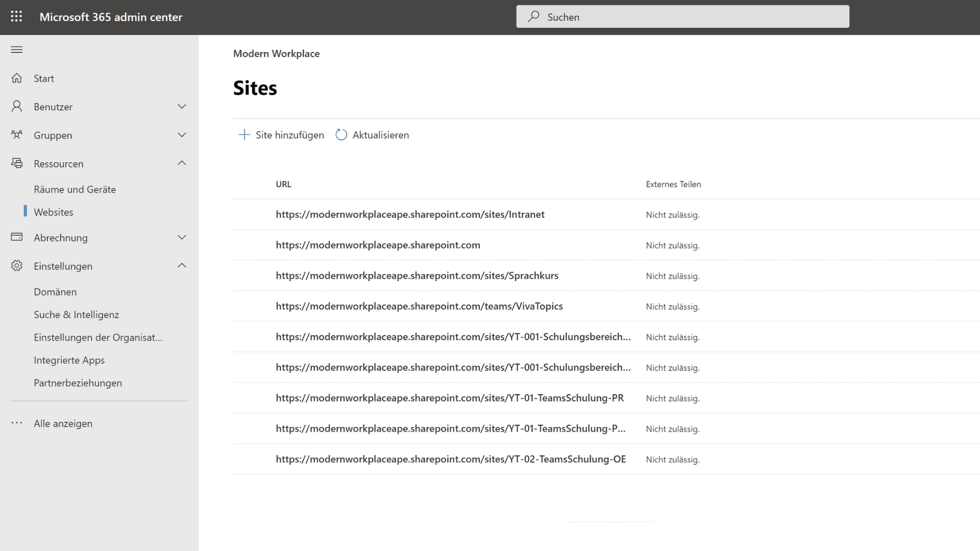This screenshot has height=551, width=980.
Task: Click Ressourcen label in sidebar
Action: pyautogui.click(x=58, y=164)
